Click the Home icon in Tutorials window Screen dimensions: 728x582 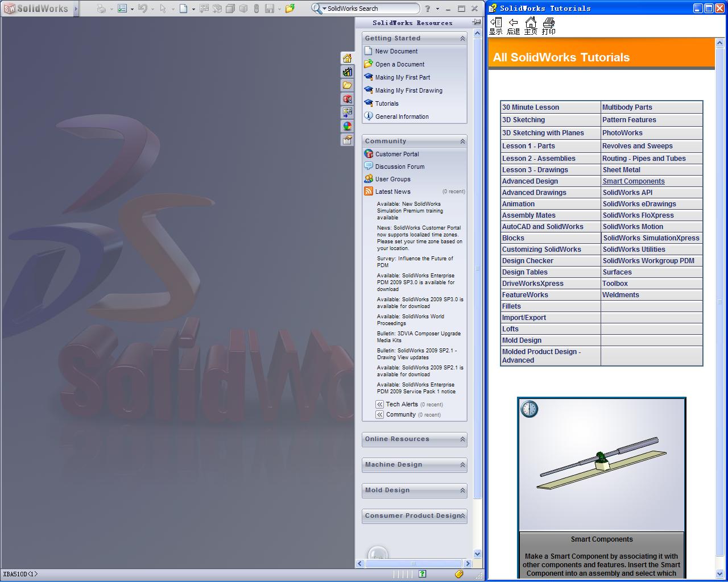click(x=531, y=26)
